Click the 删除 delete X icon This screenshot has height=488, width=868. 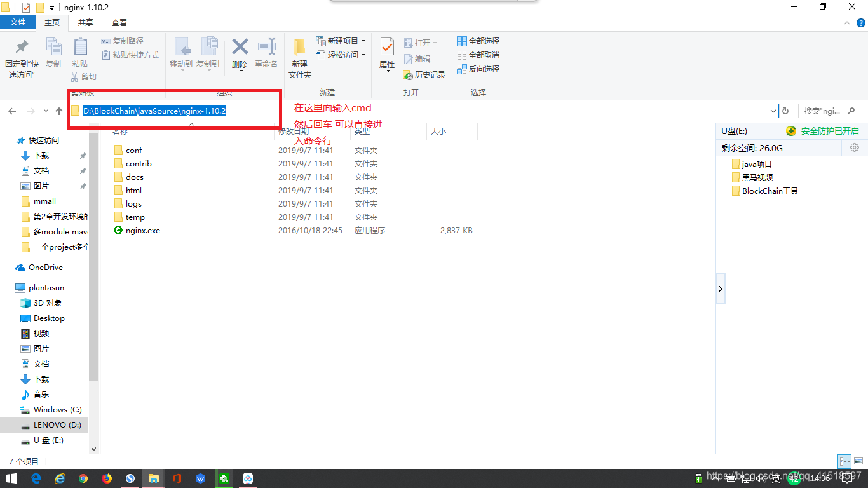tap(240, 46)
